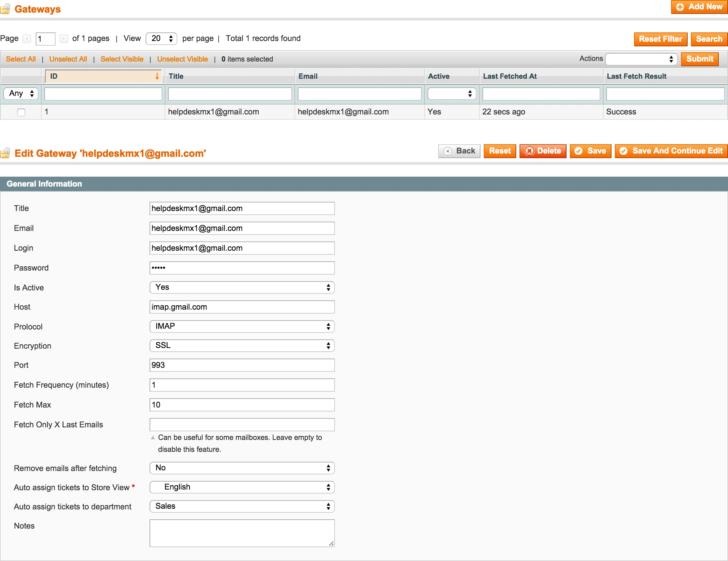Click the next page arrow icon
Screen dimensions: 728x561
click(x=64, y=39)
